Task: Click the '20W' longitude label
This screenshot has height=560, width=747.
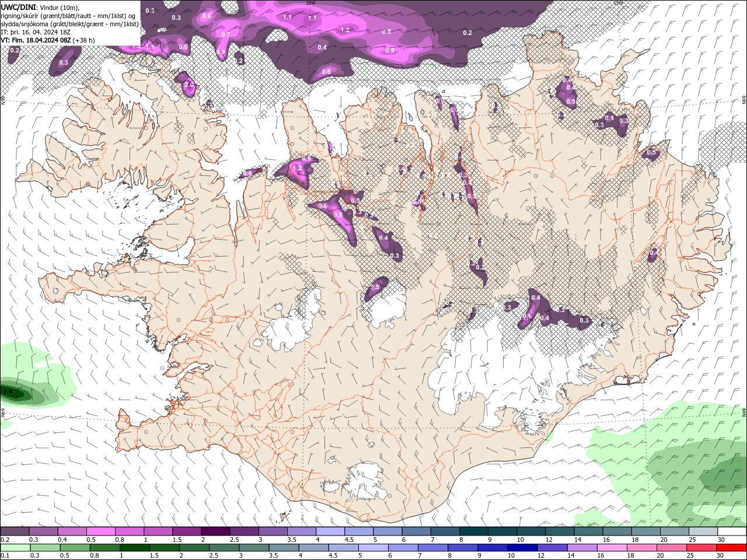Action: [x=310, y=3]
